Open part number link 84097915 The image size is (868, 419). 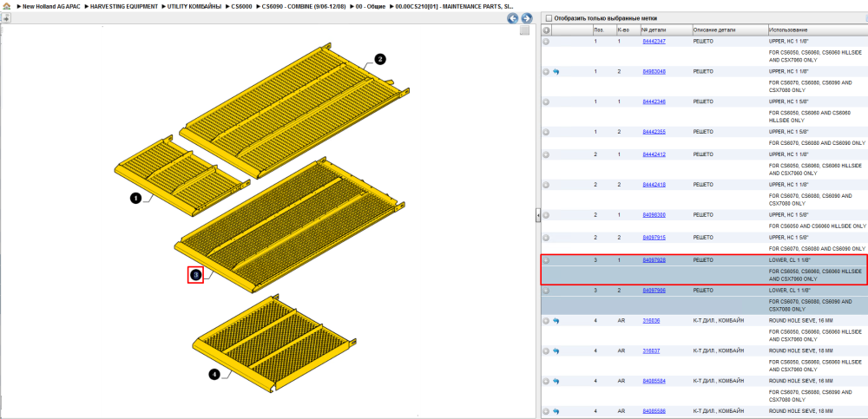(x=654, y=238)
